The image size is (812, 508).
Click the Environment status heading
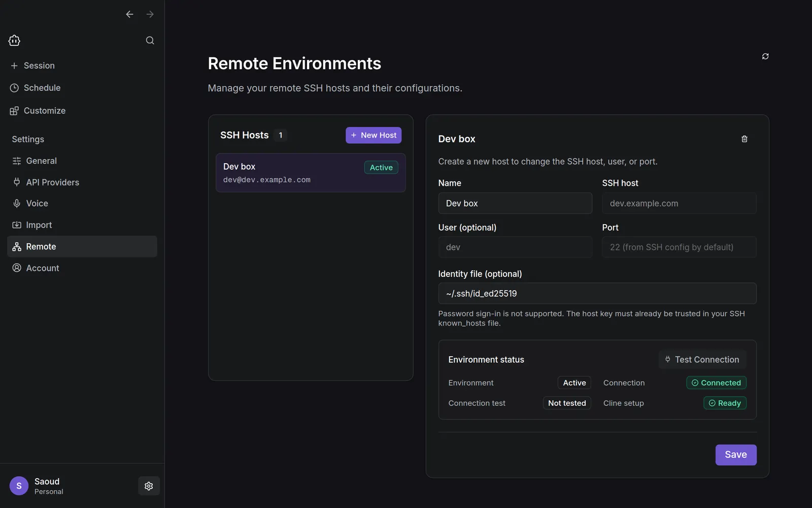pos(486,360)
